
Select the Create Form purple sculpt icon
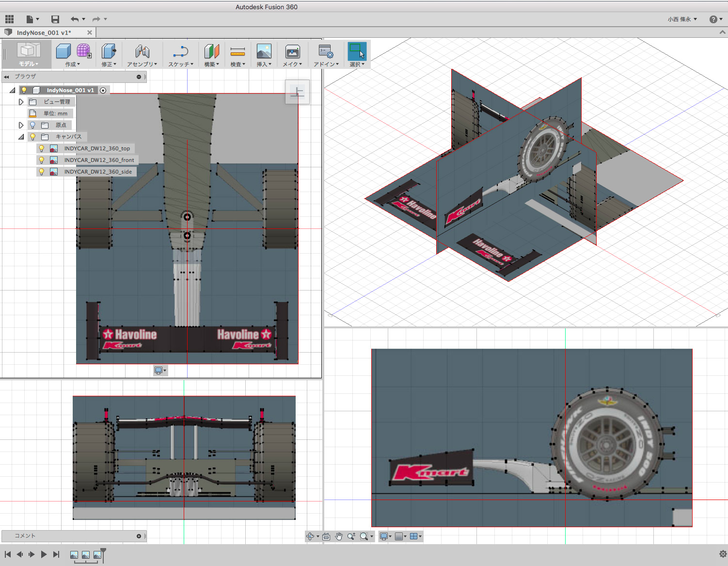coord(84,50)
